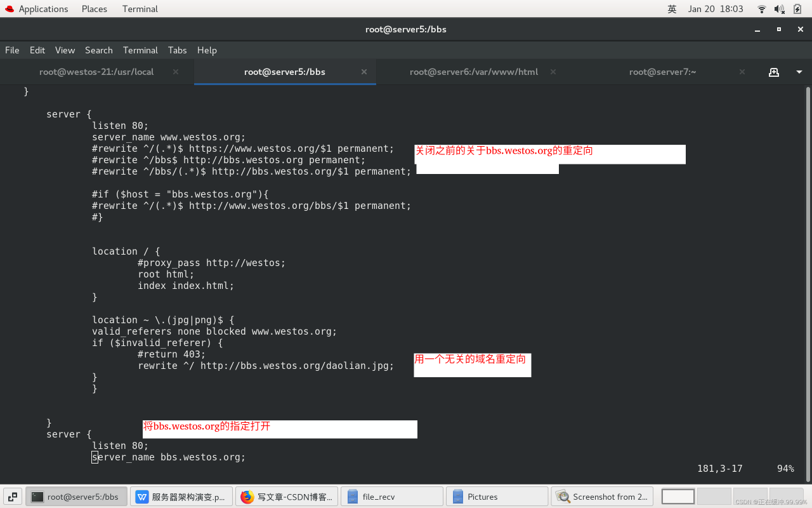
Task: Open a new terminal tab
Action: click(x=774, y=72)
